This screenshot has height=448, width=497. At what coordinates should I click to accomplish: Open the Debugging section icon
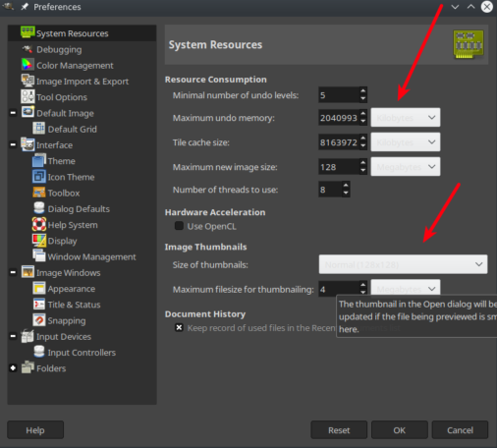click(28, 49)
